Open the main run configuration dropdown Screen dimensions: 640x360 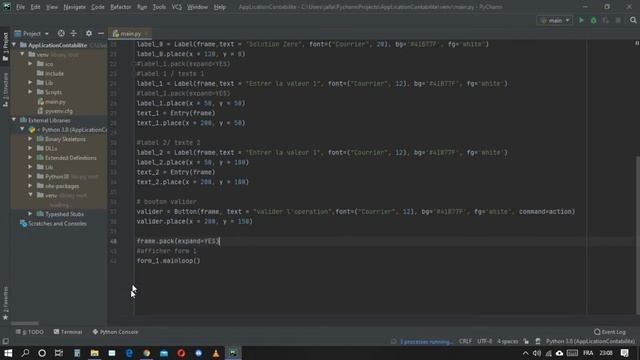(555, 20)
